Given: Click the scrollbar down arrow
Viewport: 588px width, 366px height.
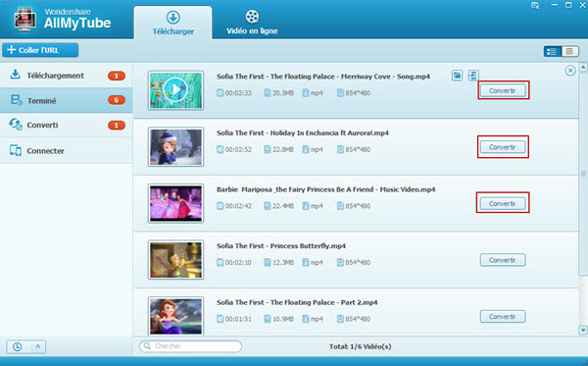Looking at the screenshot, I should [x=583, y=330].
